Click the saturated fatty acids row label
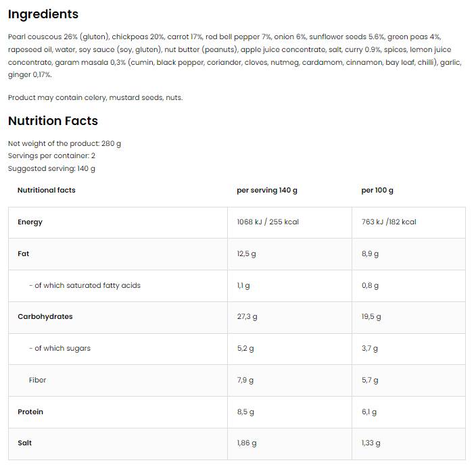Image resolution: width=476 pixels, height=469 pixels. click(85, 285)
